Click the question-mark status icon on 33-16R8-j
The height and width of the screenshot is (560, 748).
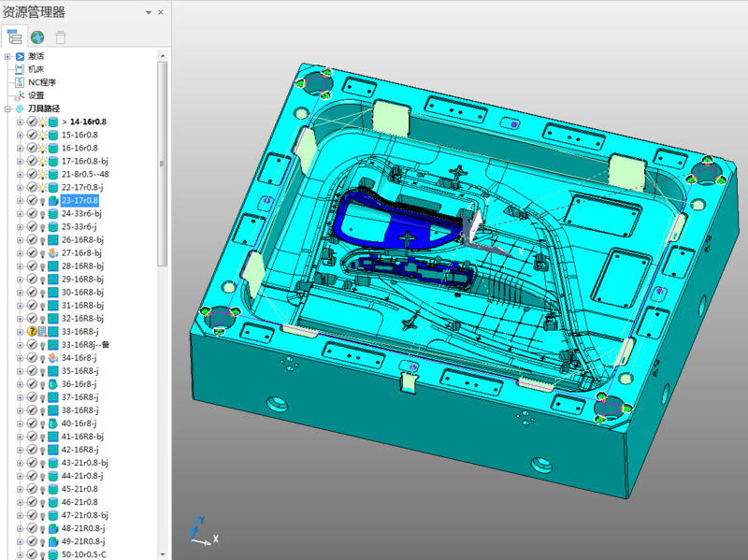pos(31,331)
